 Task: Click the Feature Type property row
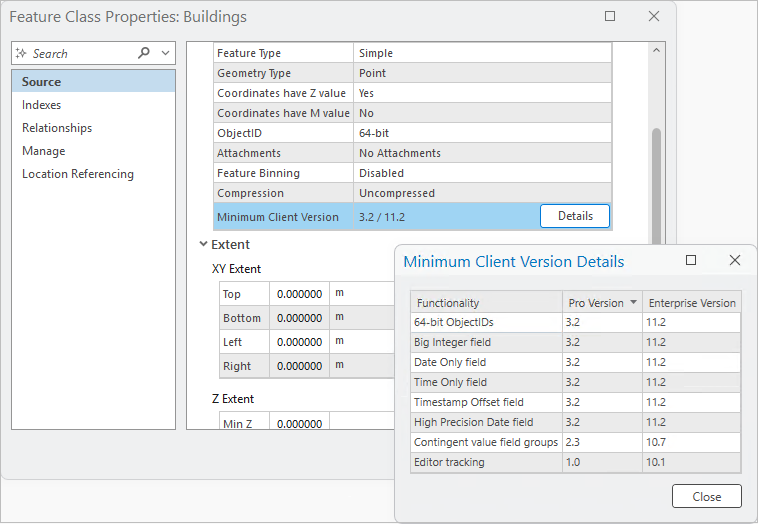pyautogui.click(x=412, y=53)
